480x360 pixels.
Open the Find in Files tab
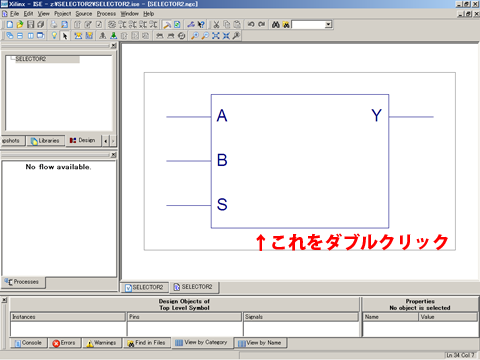pyautogui.click(x=147, y=343)
